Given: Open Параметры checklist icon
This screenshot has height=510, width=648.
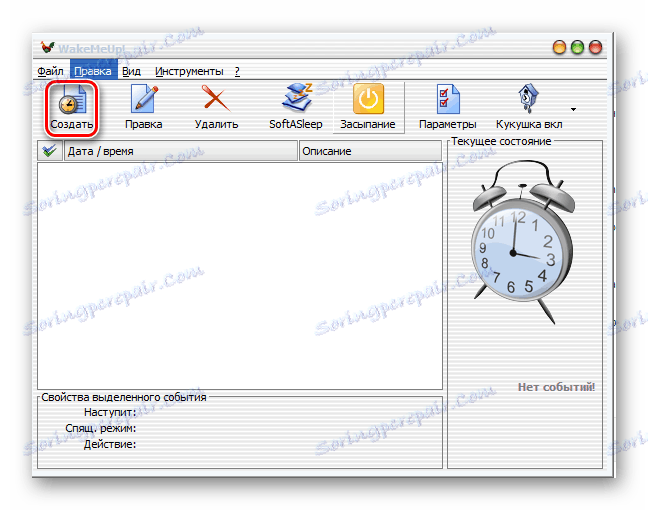Looking at the screenshot, I should (448, 107).
